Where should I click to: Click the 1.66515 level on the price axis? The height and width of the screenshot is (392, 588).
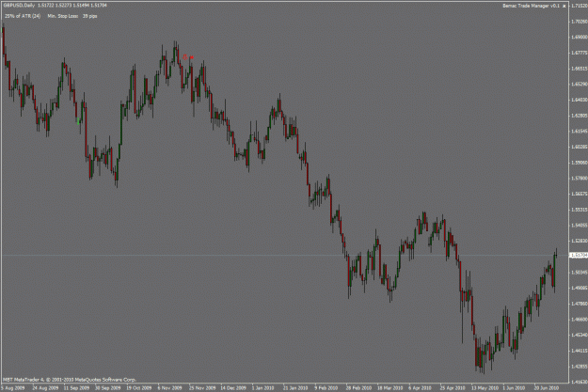[580, 69]
